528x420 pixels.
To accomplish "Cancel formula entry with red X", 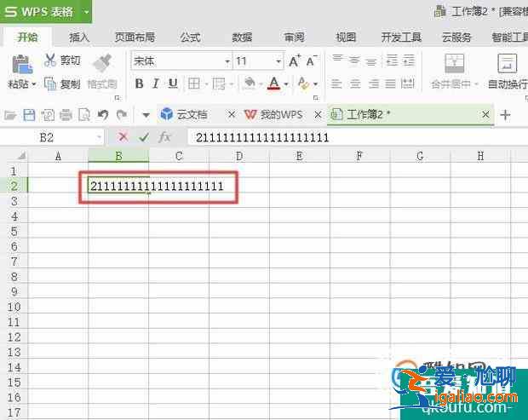I will point(123,137).
